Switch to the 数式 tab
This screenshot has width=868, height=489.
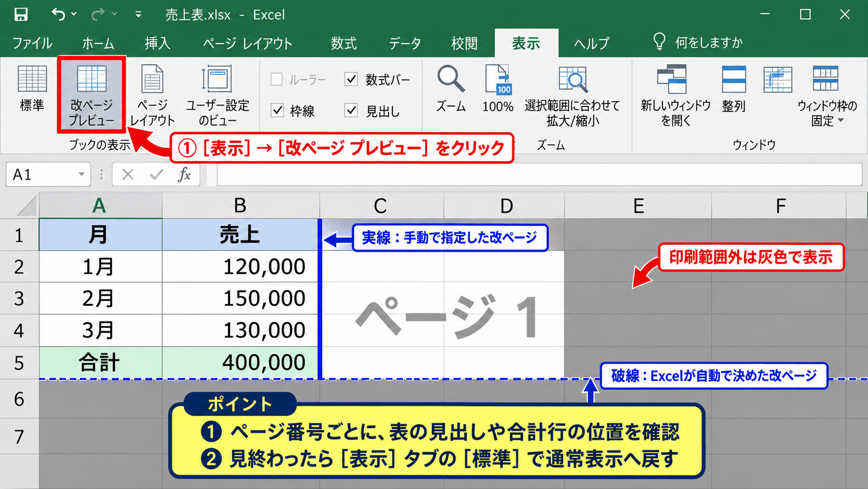344,43
